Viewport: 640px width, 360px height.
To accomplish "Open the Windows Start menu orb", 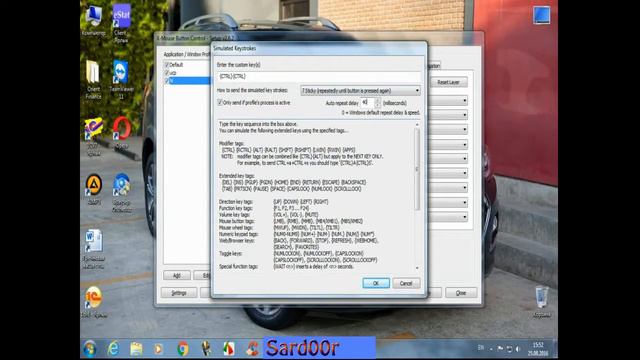I will click(90, 349).
